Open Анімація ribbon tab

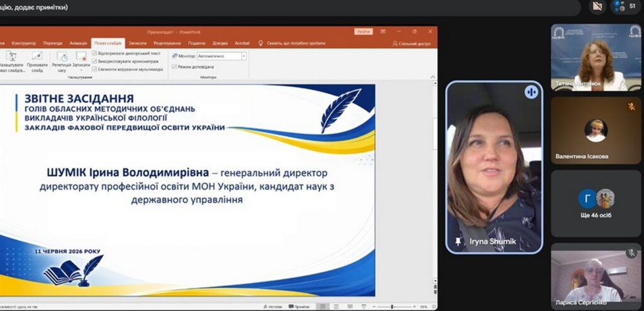tap(78, 43)
